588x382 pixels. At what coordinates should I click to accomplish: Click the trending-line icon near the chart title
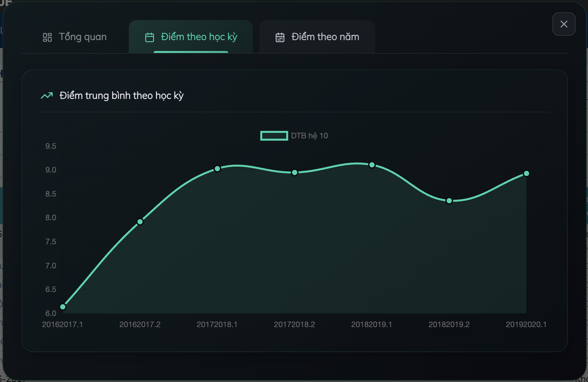[46, 96]
